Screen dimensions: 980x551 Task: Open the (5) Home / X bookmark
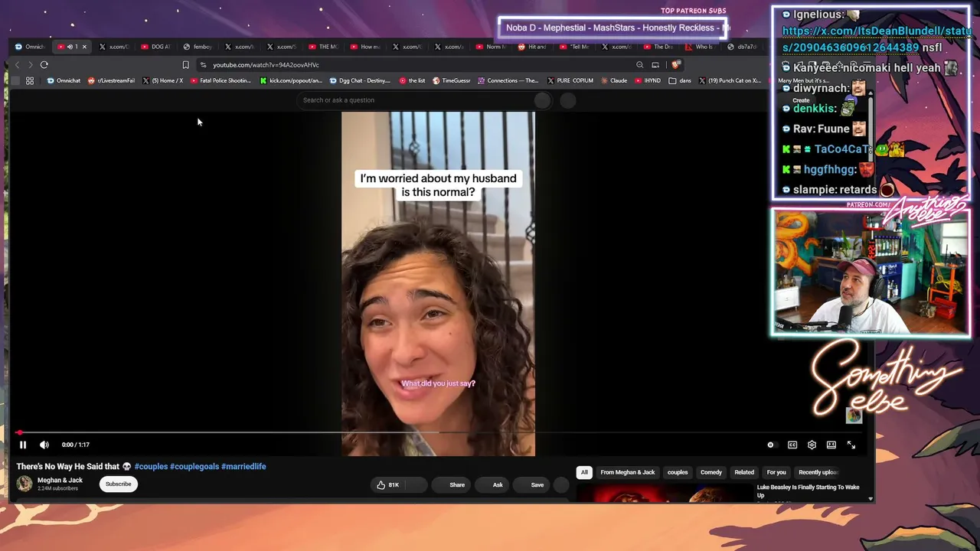tap(163, 80)
